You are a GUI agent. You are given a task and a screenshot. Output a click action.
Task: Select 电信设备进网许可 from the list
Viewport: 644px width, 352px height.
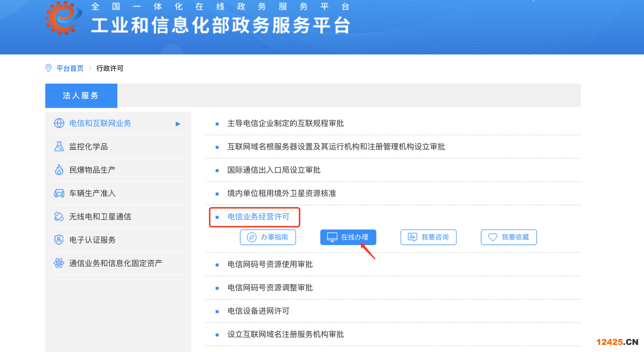pyautogui.click(x=258, y=311)
